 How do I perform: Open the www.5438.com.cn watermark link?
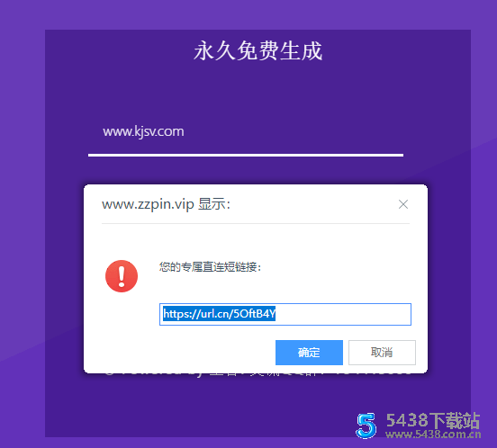[x=433, y=435]
